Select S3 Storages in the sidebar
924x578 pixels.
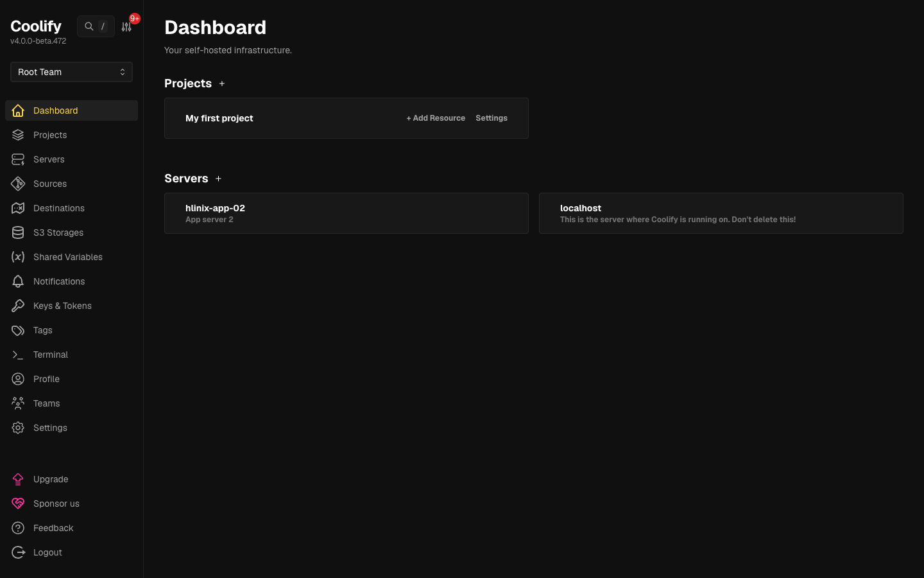[x=71, y=232]
